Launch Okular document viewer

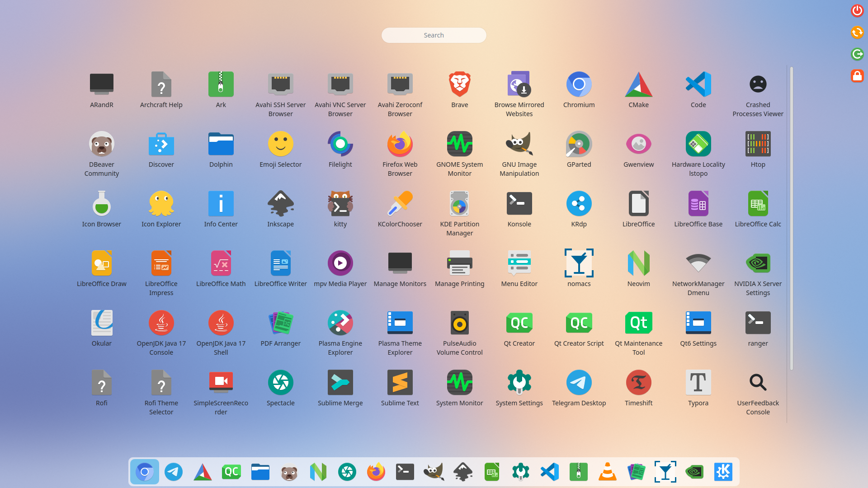click(x=102, y=328)
